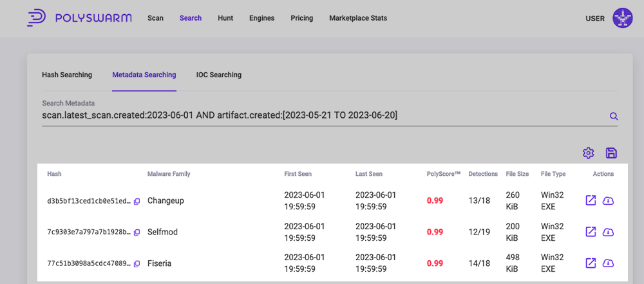The width and height of the screenshot is (644, 284).
Task: Open Selfmod result in new window
Action: 590,232
